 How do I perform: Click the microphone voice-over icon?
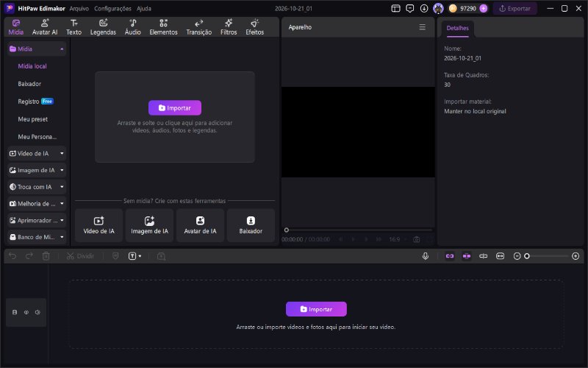pos(426,256)
